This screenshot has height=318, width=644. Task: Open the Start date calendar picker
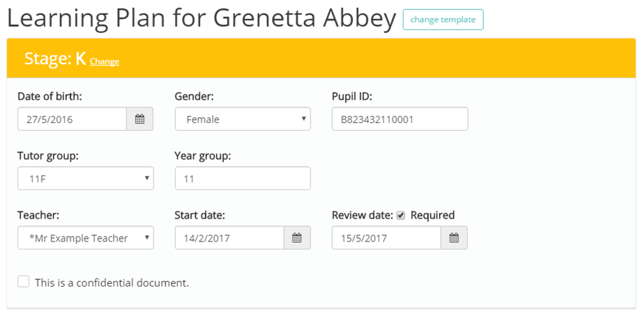(297, 238)
